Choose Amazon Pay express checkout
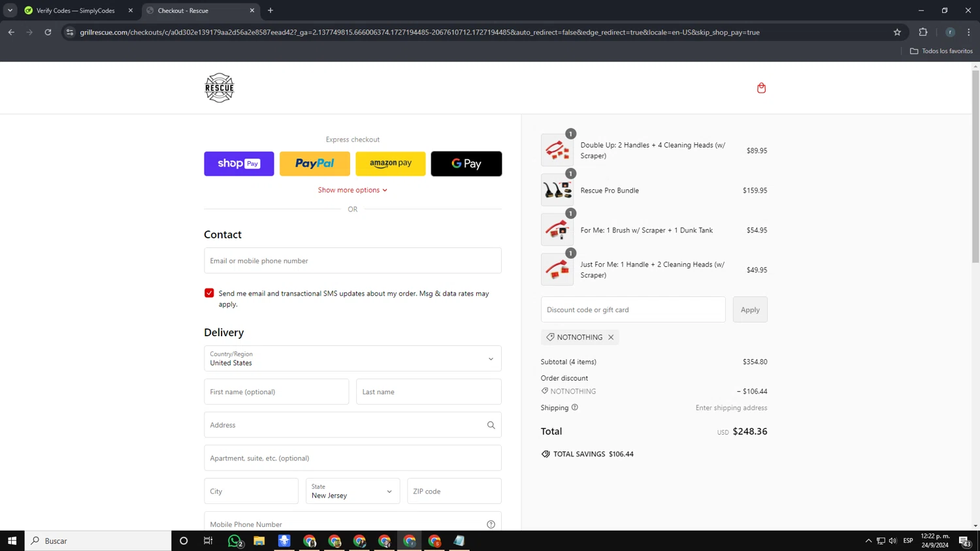Image resolution: width=980 pixels, height=551 pixels. point(391,164)
